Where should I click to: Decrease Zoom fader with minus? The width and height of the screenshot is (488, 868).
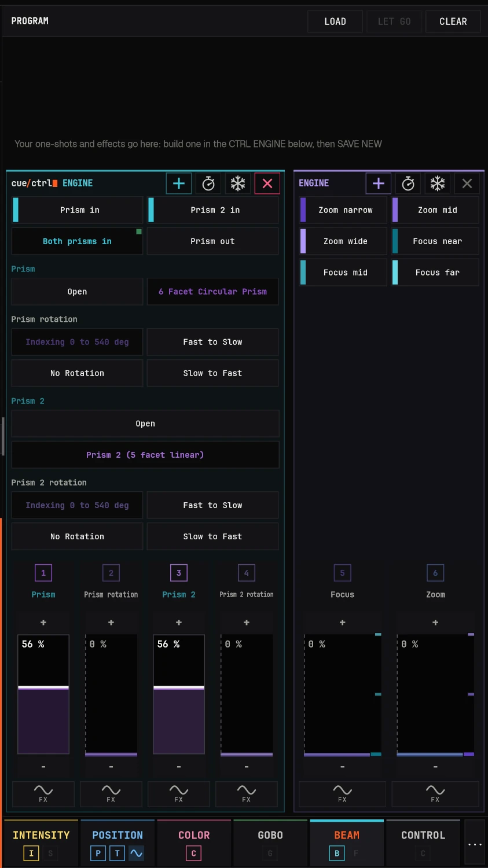point(435,767)
